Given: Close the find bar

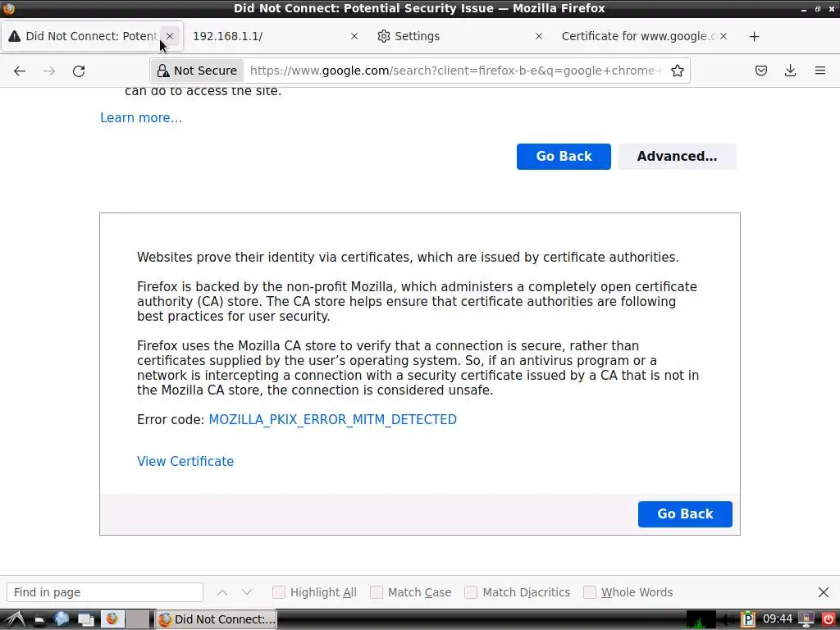Looking at the screenshot, I should click(x=824, y=592).
